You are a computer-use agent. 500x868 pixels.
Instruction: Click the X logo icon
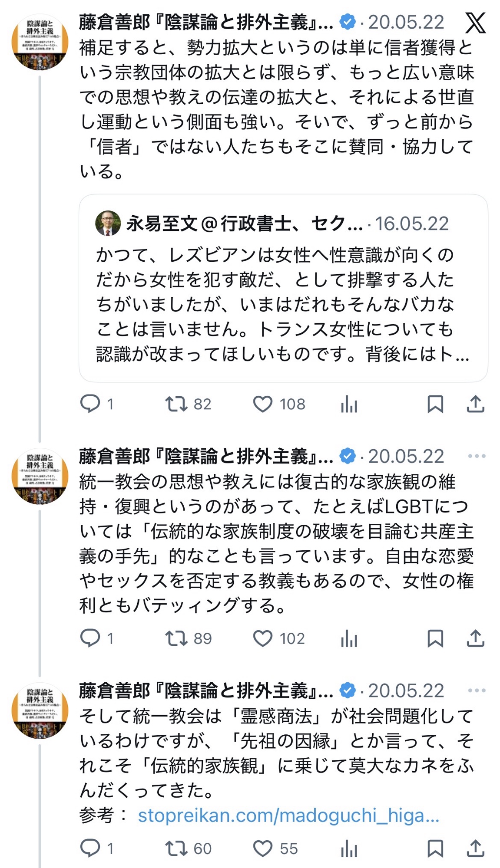[475, 23]
